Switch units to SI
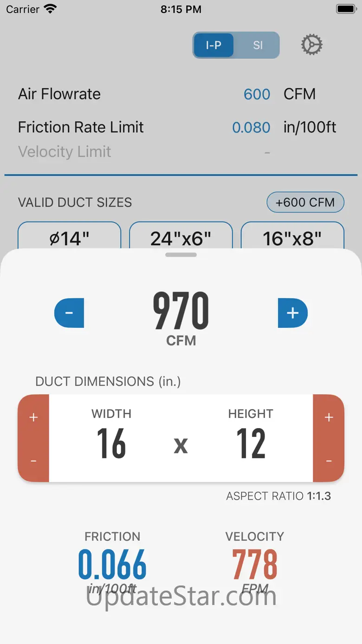362x644 pixels. click(258, 45)
